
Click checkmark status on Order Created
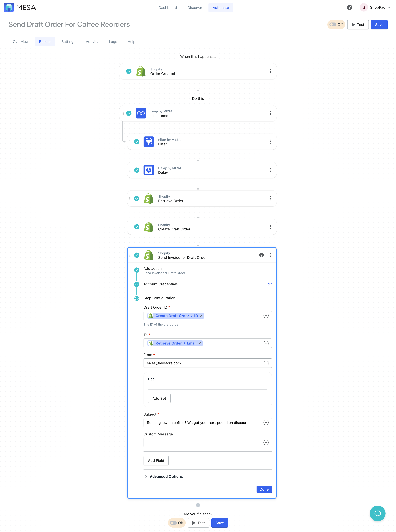click(129, 71)
